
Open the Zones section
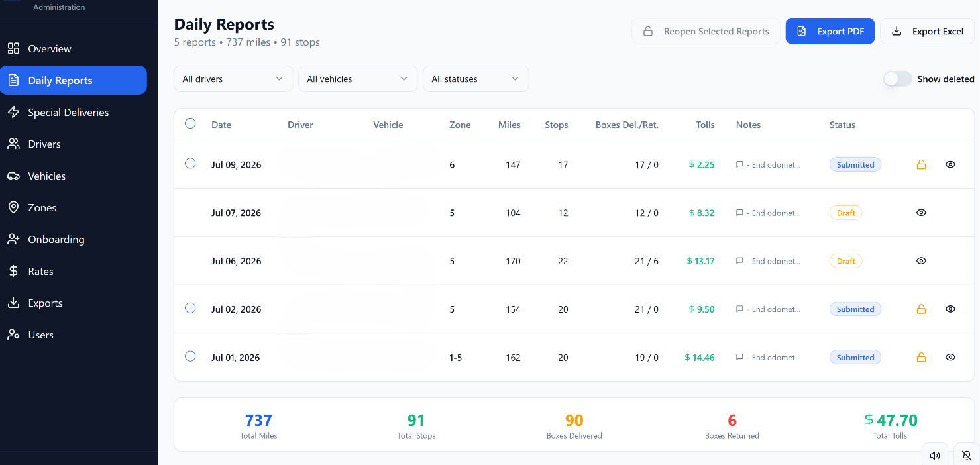pyautogui.click(x=74, y=208)
